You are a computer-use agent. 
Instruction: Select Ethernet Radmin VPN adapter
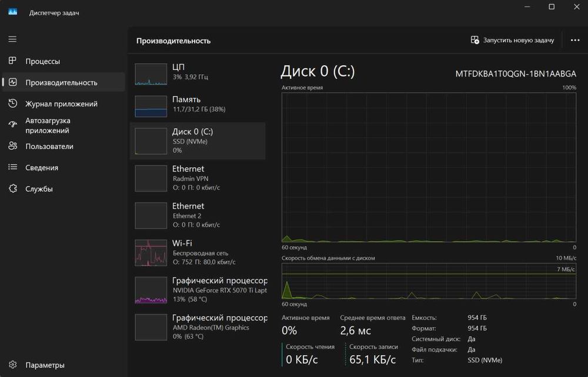point(198,178)
